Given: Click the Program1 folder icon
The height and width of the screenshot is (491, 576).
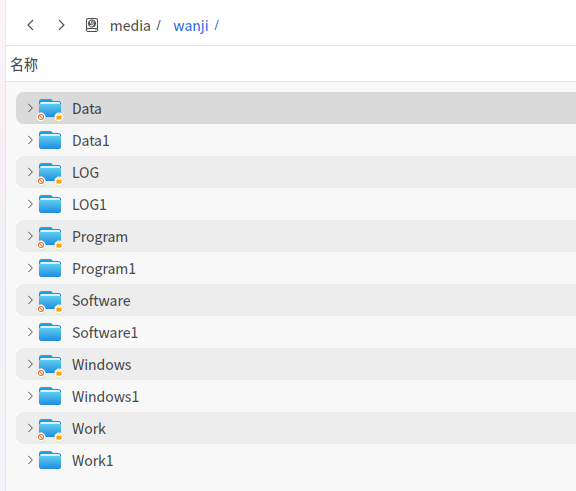Looking at the screenshot, I should coord(50,268).
